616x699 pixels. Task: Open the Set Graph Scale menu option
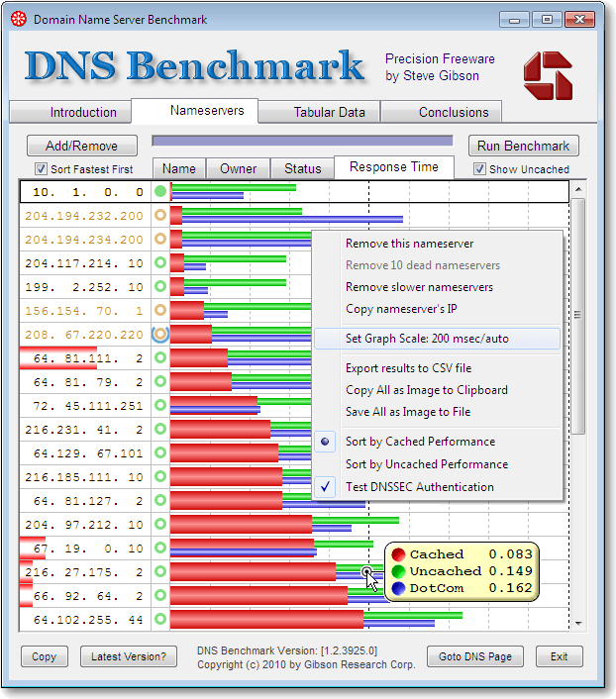pos(427,339)
